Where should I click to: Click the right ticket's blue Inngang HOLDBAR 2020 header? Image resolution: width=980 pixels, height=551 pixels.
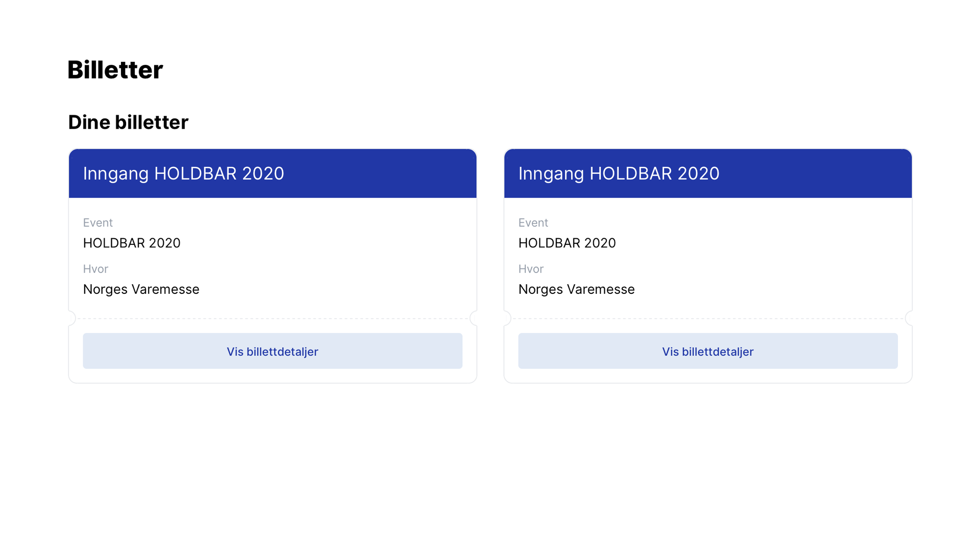[x=708, y=173]
